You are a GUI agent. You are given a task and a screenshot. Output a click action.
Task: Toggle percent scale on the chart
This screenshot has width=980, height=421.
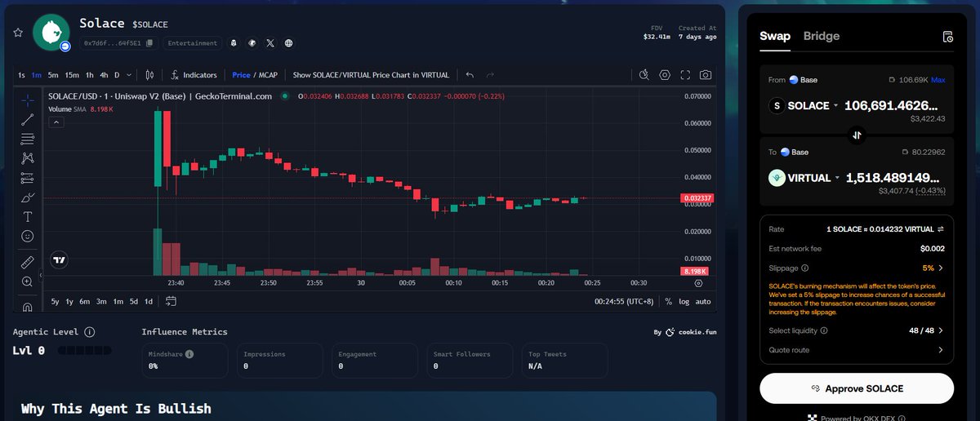tap(668, 301)
